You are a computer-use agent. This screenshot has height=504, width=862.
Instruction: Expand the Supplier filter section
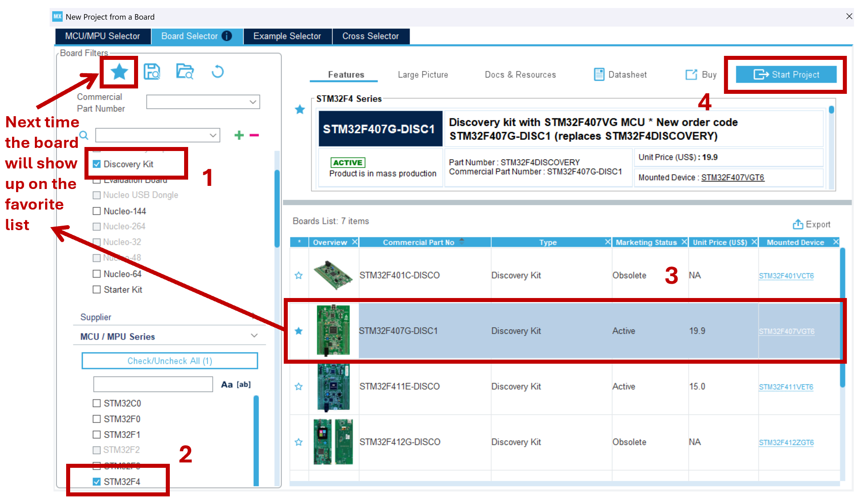click(254, 317)
